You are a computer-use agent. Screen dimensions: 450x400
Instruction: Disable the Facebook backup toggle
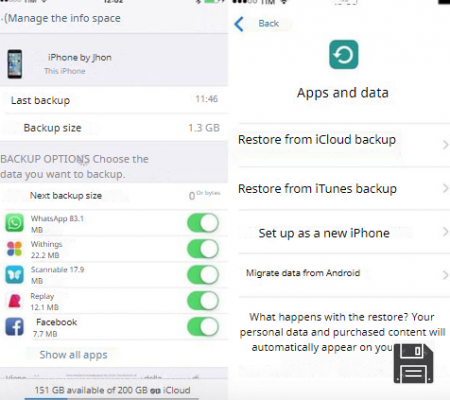203,327
